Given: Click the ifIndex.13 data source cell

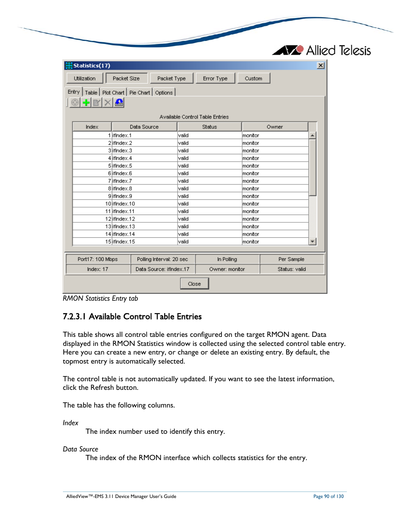Looking at the screenshot, I should 144,227.
